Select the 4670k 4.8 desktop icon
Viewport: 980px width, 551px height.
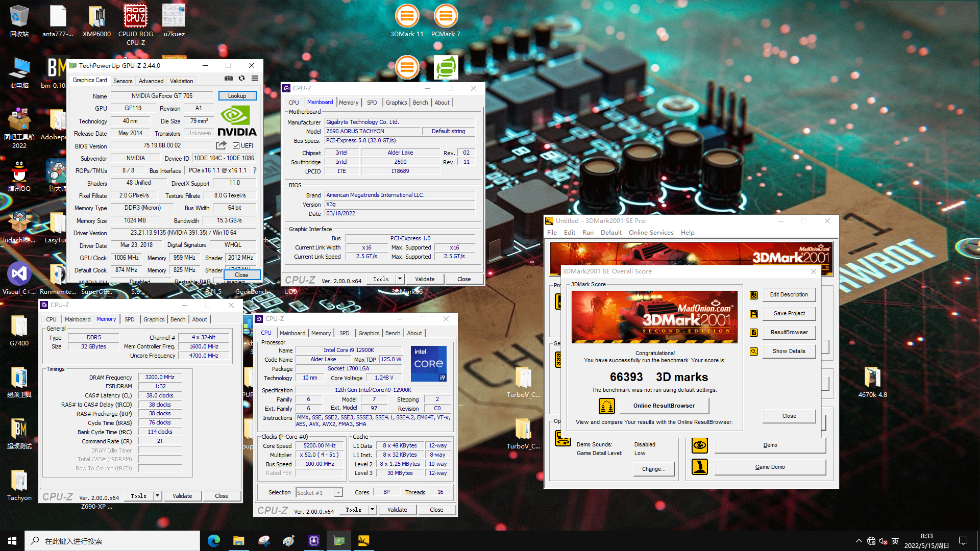point(872,382)
